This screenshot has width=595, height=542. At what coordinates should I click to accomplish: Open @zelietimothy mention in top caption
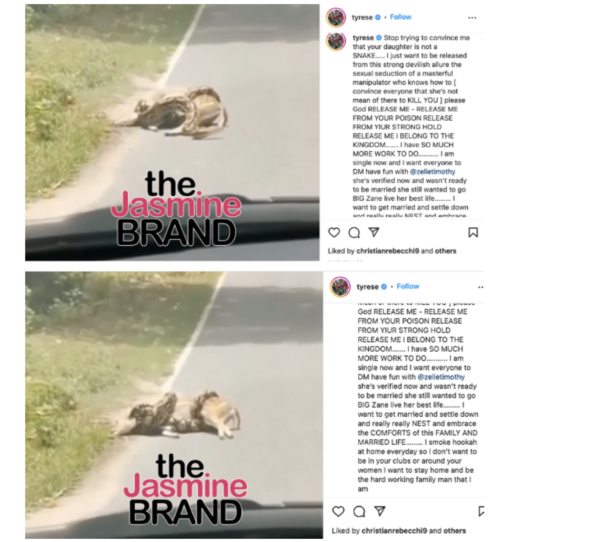pos(433,172)
